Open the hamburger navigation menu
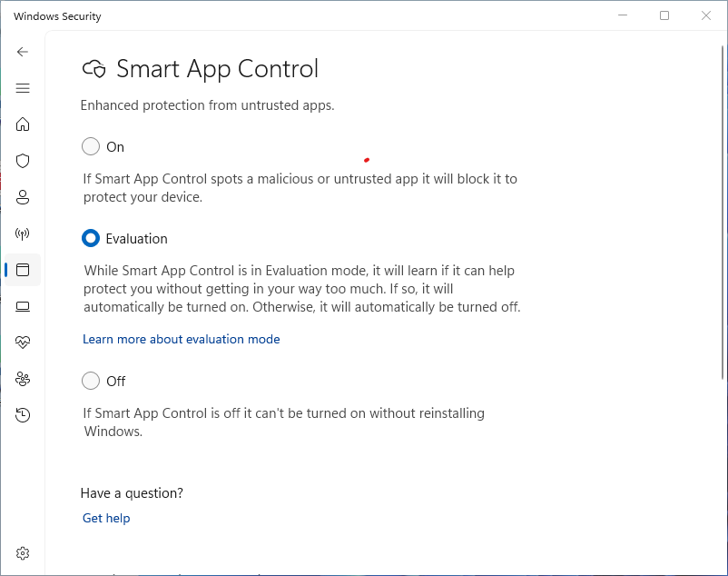Viewport: 728px width, 576px height. [23, 88]
